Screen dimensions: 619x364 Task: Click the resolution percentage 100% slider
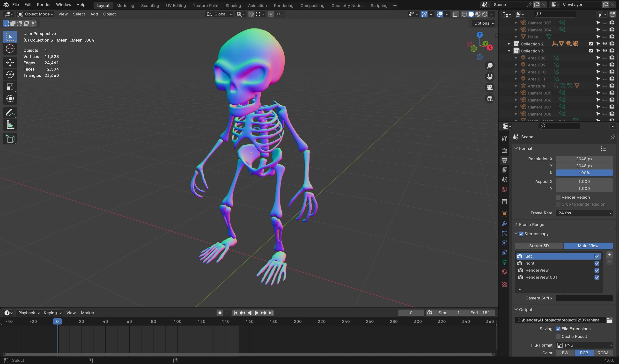tap(584, 173)
